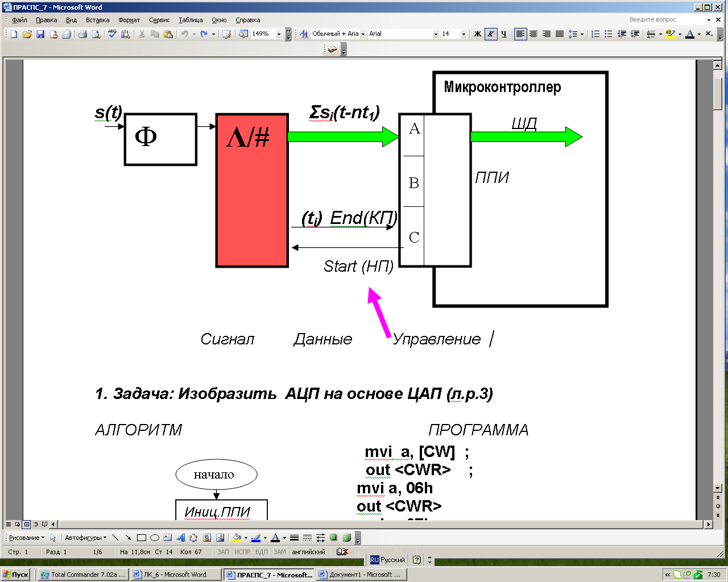728x582 pixels.
Task: Open the Shadow Style options
Action: (333, 538)
